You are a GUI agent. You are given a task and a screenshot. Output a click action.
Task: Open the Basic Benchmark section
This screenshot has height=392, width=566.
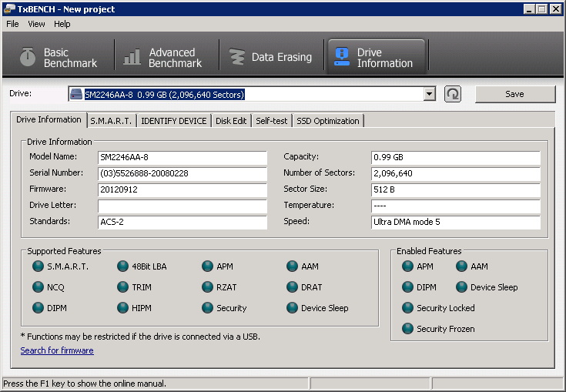point(59,58)
